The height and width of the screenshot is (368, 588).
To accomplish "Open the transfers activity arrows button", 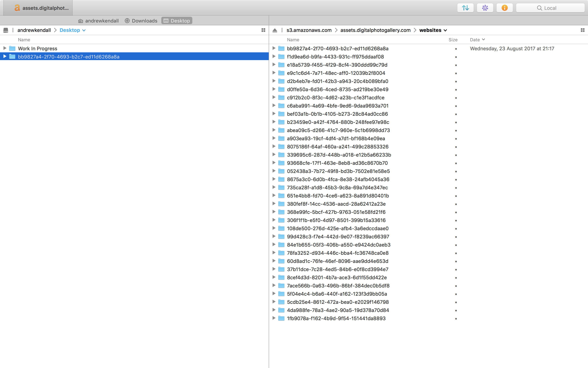I will (x=465, y=8).
